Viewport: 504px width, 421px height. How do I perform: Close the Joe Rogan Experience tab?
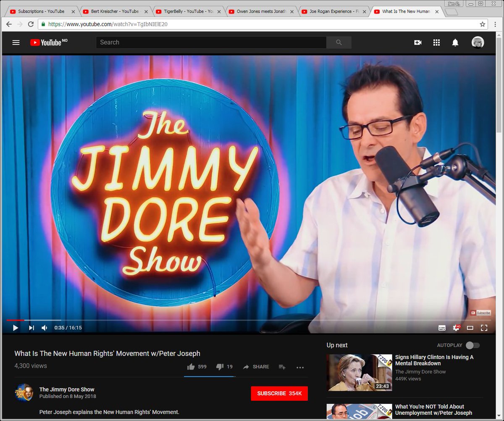click(x=364, y=12)
